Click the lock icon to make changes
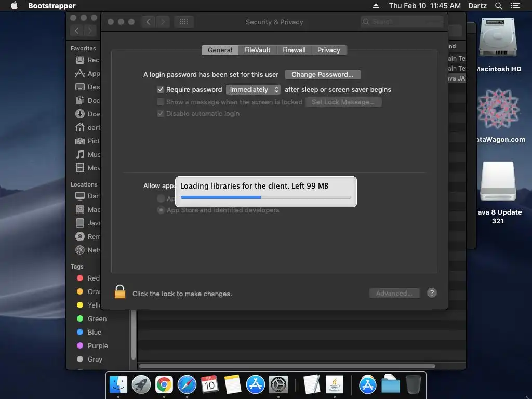Image resolution: width=532 pixels, height=399 pixels. point(120,292)
